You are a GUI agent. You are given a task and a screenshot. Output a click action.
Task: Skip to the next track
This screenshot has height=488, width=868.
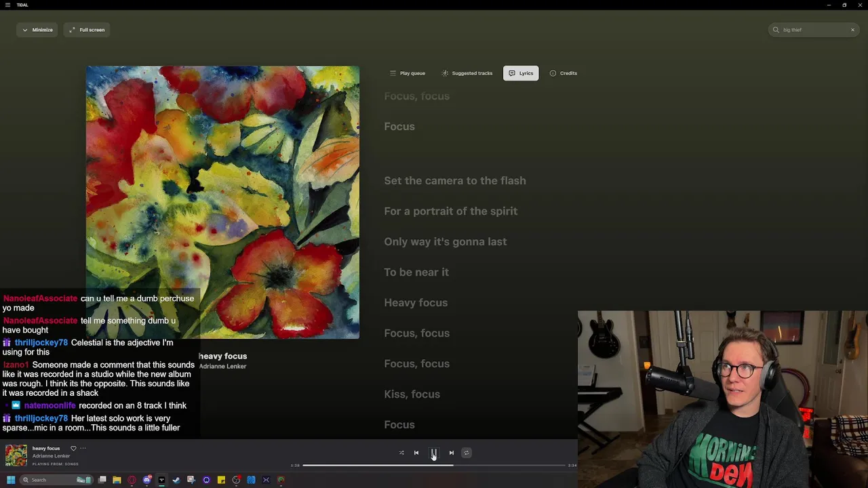point(452,453)
